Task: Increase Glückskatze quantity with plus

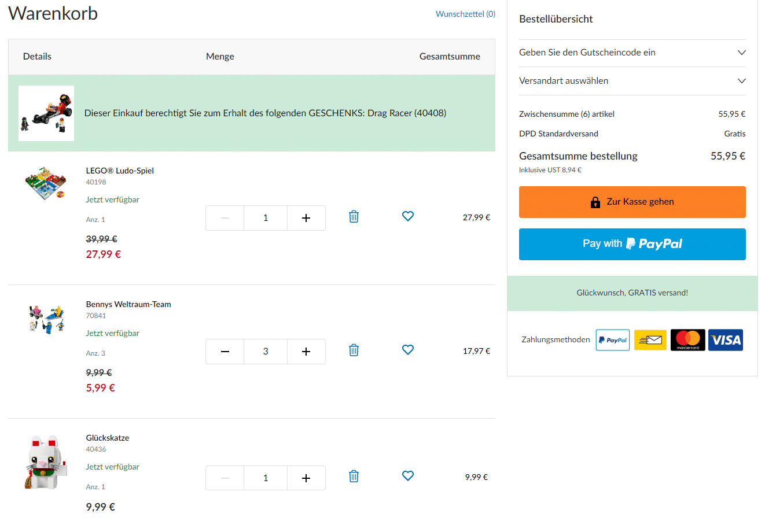Action: pos(306,478)
